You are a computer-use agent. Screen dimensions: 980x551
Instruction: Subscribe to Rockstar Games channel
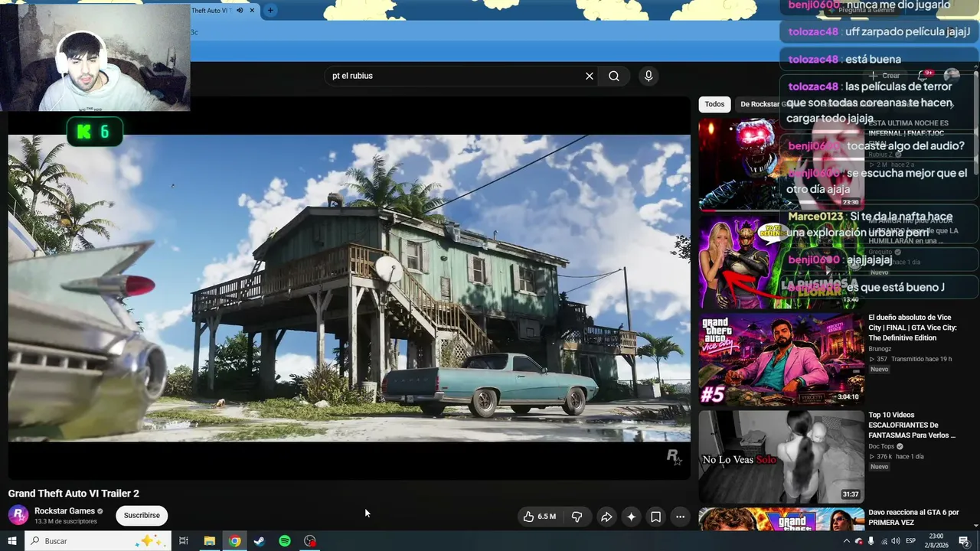[142, 516]
